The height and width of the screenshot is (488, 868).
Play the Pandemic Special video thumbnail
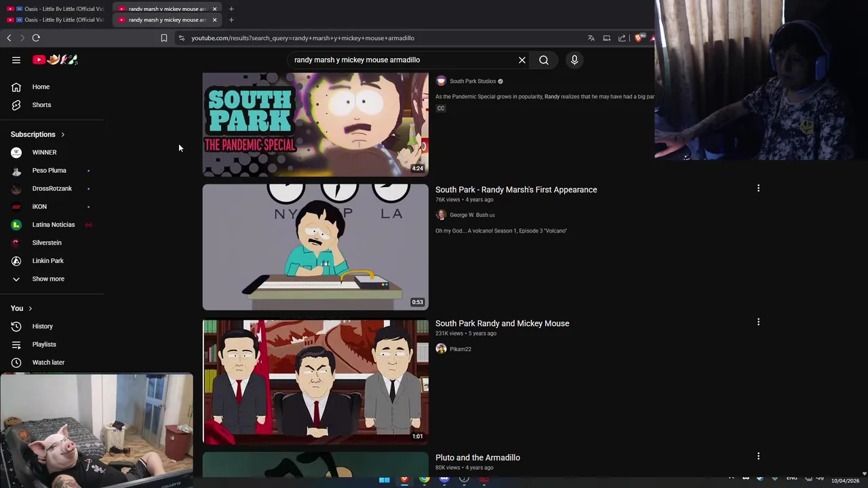(x=315, y=124)
